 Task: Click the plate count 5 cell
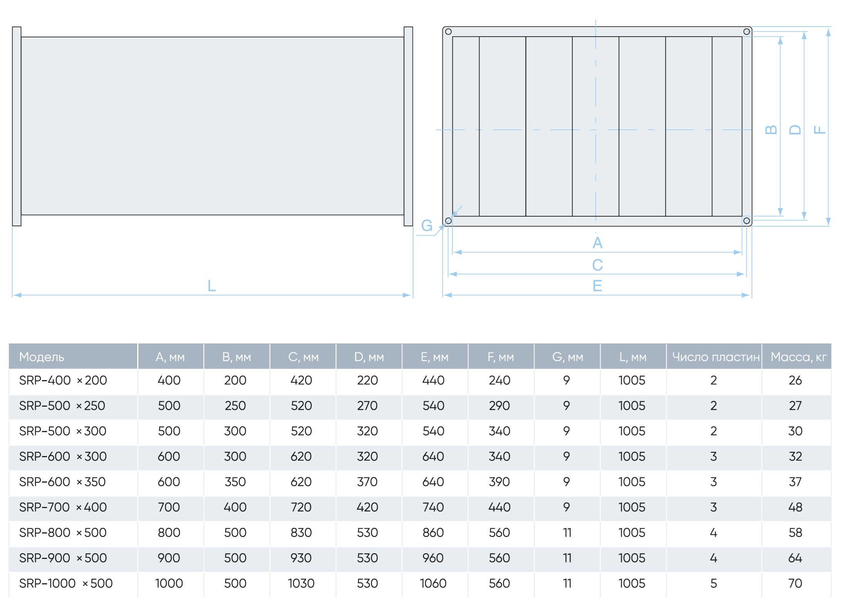point(714,583)
